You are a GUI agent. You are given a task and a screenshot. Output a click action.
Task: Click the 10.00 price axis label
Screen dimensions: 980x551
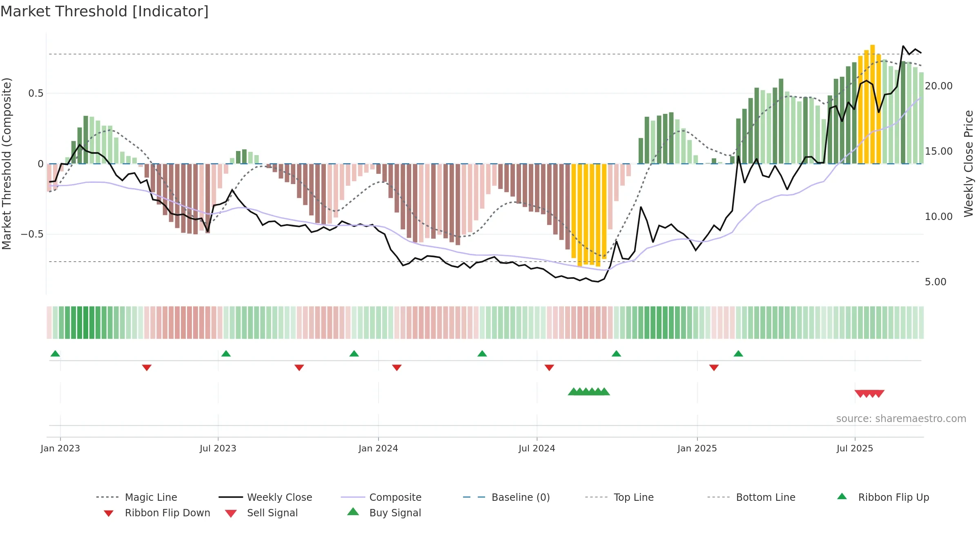[939, 216]
